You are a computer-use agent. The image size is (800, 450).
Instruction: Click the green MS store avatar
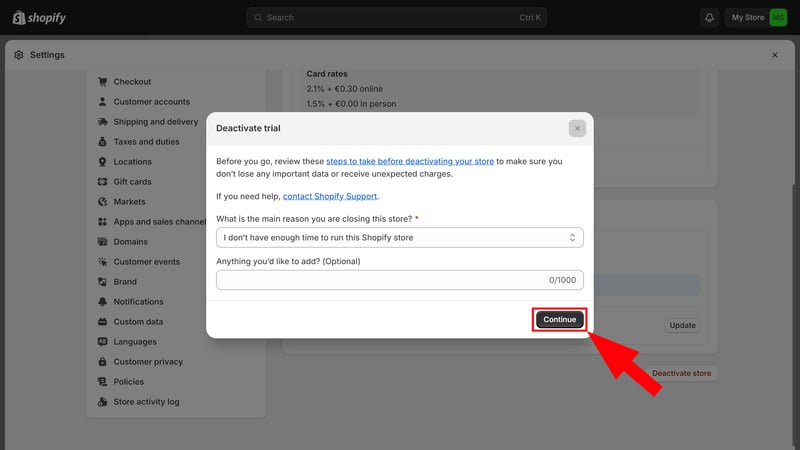coord(778,17)
